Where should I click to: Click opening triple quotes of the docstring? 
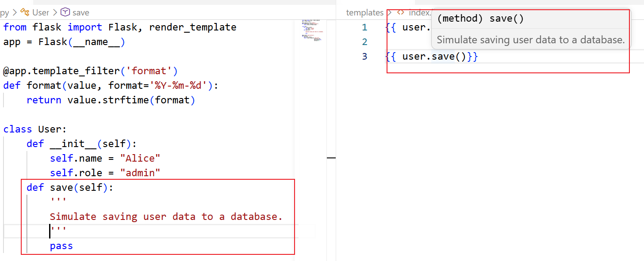pos(58,200)
